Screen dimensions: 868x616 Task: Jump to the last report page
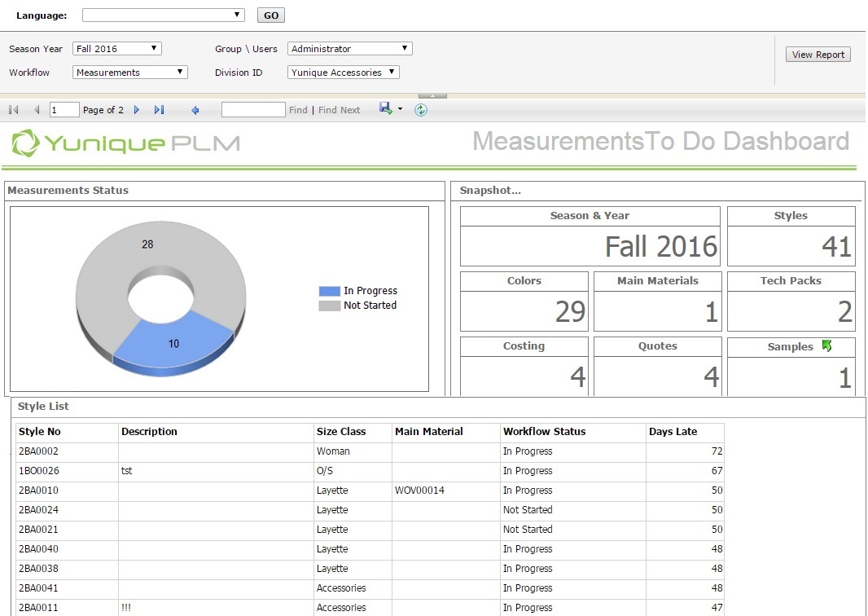[160, 110]
